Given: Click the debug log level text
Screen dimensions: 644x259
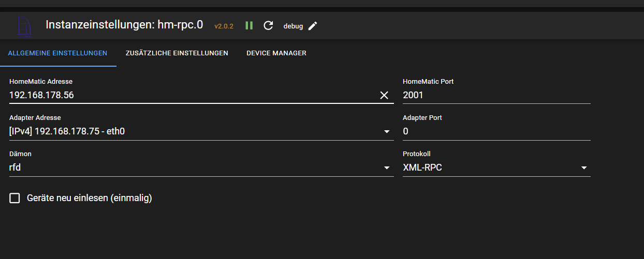Looking at the screenshot, I should [x=293, y=26].
